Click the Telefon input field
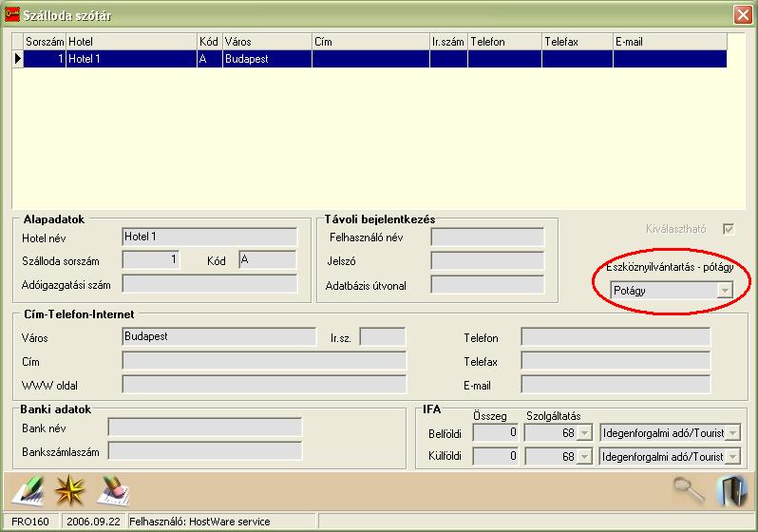The image size is (758, 532). [x=616, y=336]
